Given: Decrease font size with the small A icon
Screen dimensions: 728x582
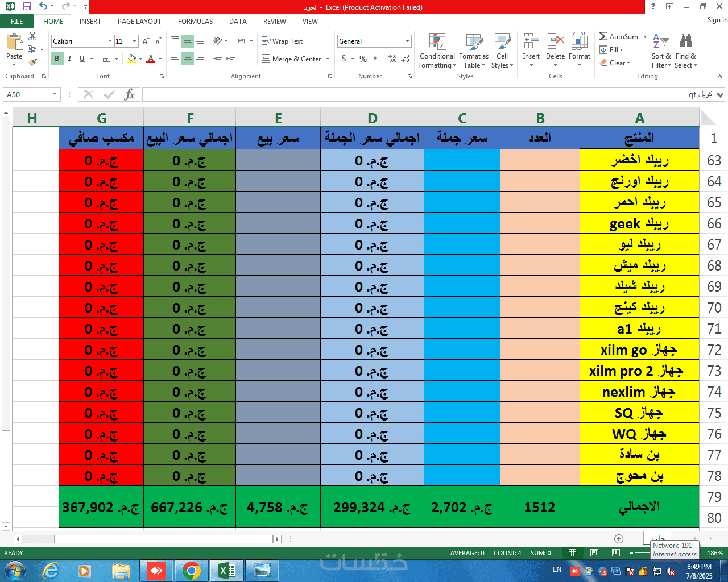Looking at the screenshot, I should click(x=158, y=41).
